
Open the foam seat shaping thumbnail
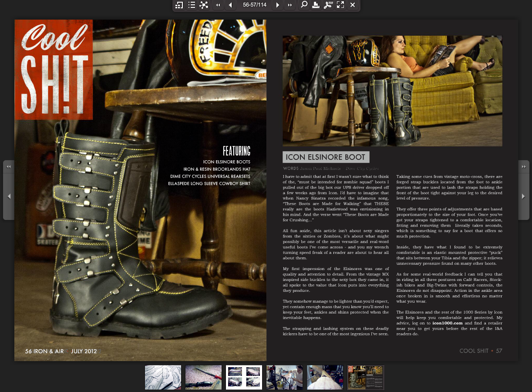[325, 377]
